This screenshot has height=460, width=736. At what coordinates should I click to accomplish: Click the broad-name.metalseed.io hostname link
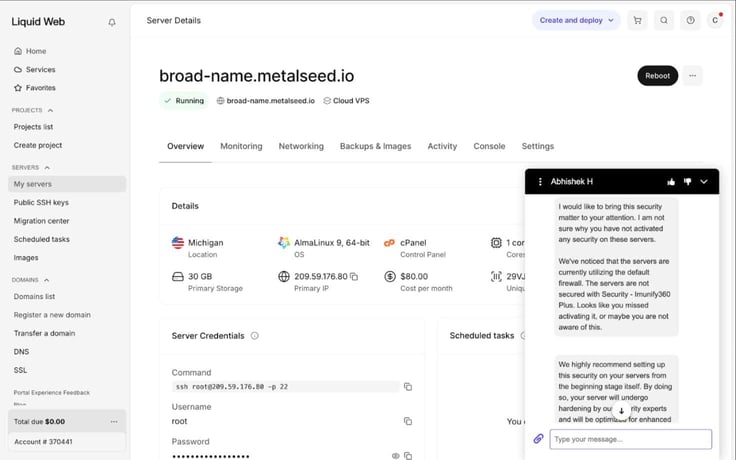(270, 100)
